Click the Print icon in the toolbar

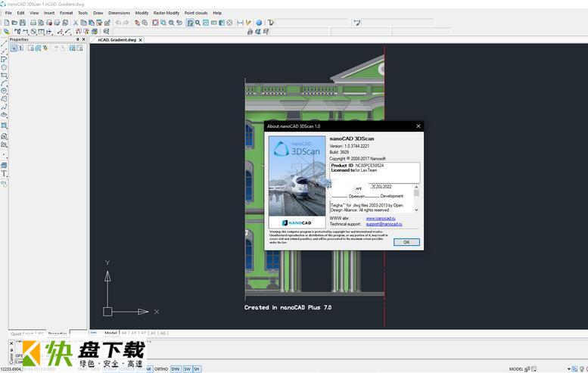tap(33, 23)
